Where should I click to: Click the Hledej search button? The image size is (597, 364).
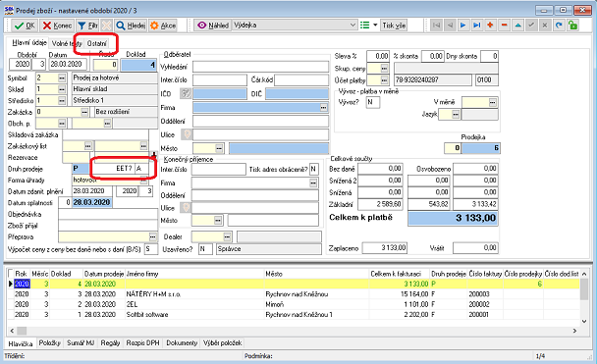[x=131, y=26]
